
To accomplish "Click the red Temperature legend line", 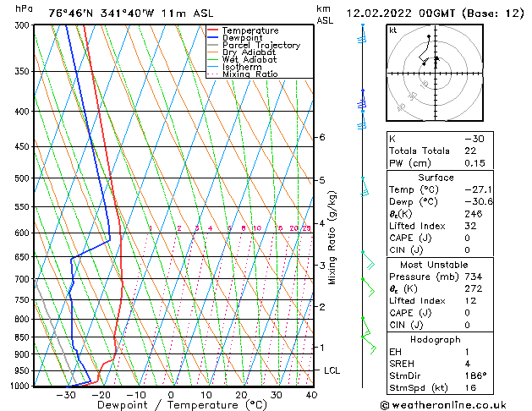I will [212, 30].
